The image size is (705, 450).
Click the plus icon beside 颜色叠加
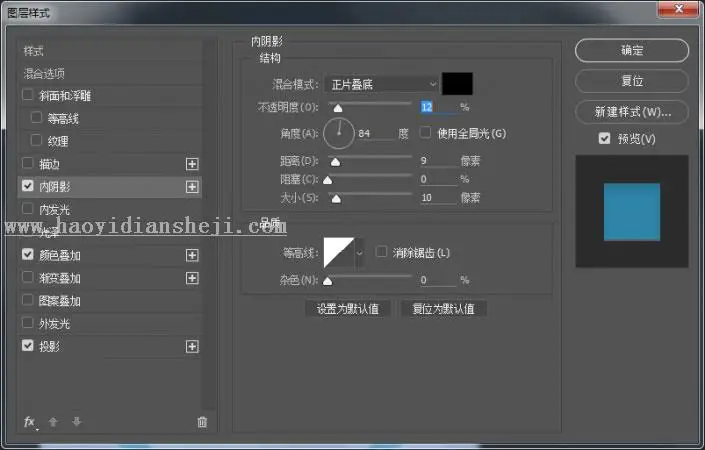tap(192, 255)
